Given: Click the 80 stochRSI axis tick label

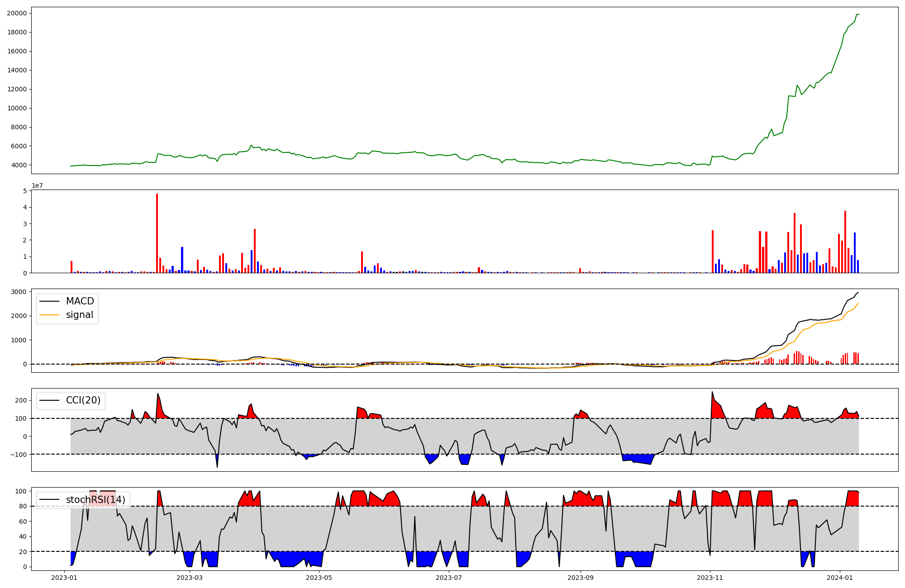Looking at the screenshot, I should coord(22,506).
